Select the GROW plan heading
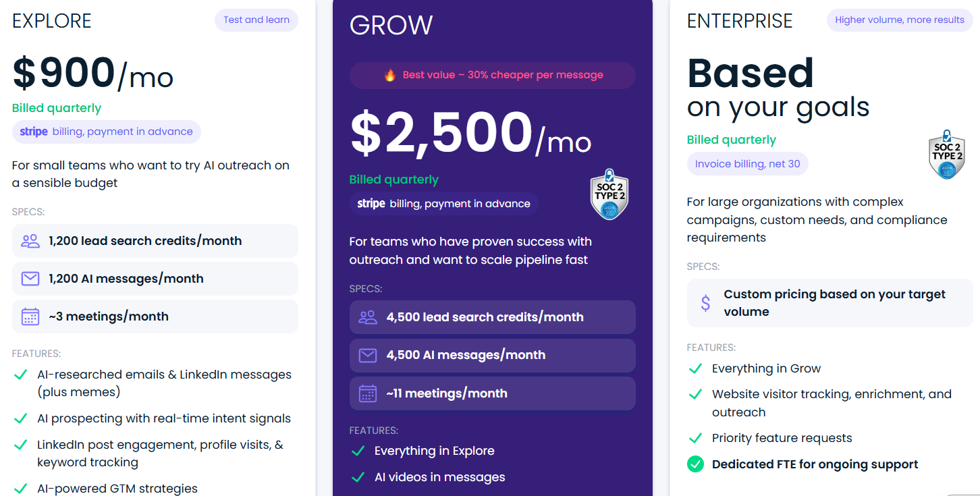This screenshot has width=980, height=496. [391, 24]
